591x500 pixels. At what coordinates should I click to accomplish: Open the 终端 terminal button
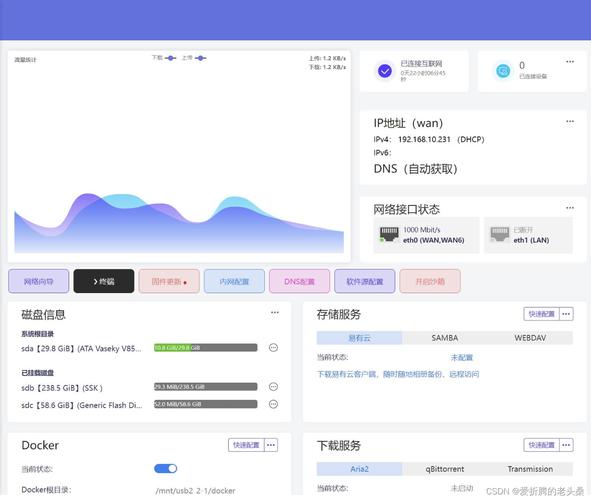tap(104, 281)
